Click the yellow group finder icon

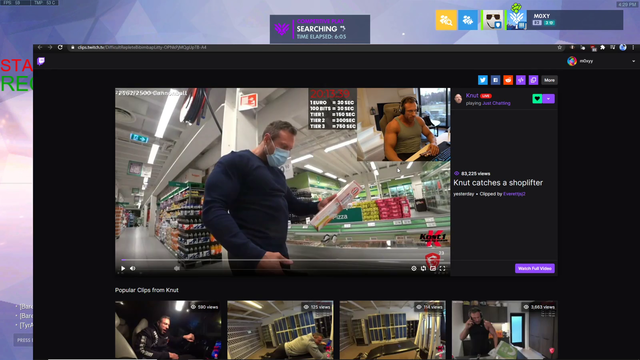point(446,20)
